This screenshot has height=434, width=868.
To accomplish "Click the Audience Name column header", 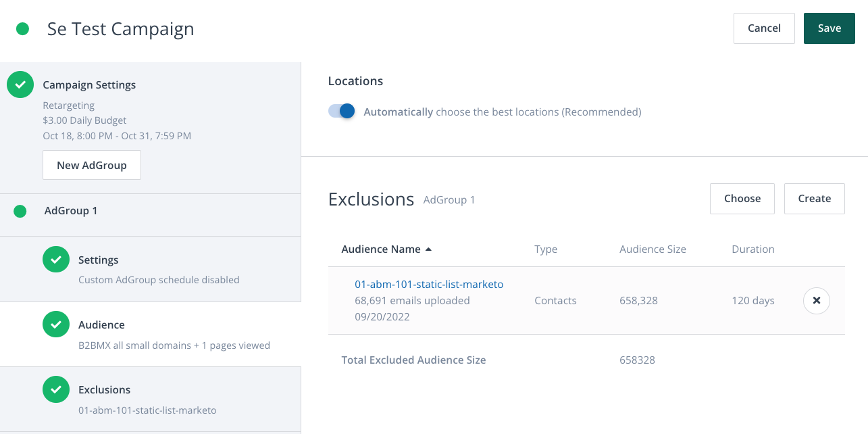I will (381, 249).
